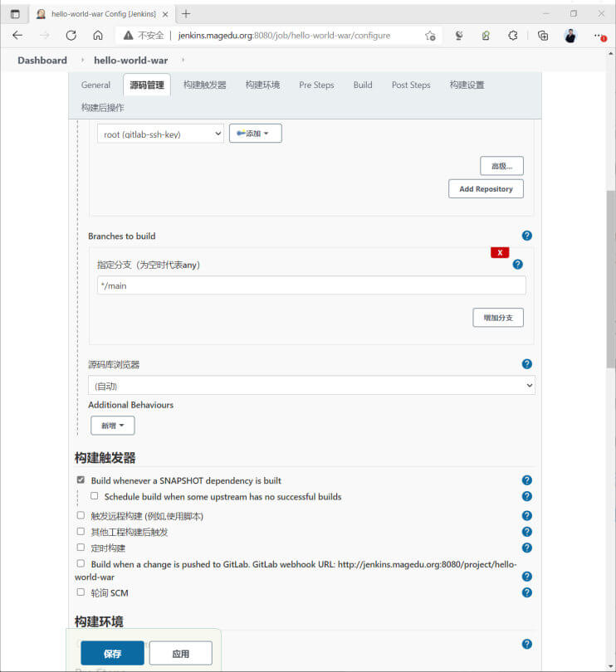Show help for the branch specifier field

(518, 265)
